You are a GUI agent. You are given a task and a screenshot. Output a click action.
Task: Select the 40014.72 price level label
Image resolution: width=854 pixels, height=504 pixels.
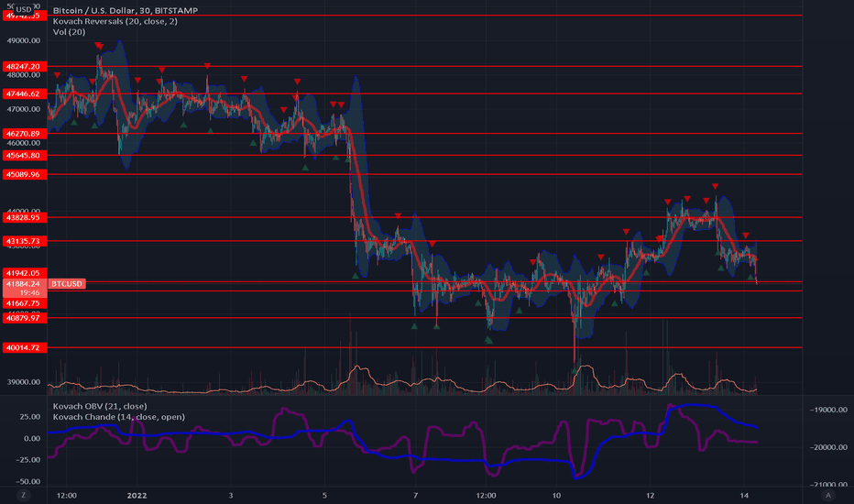(25, 347)
